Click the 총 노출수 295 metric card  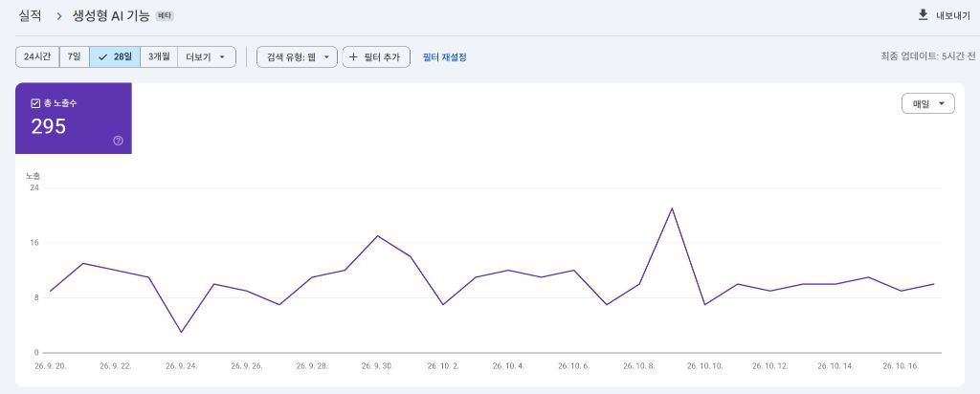74,118
